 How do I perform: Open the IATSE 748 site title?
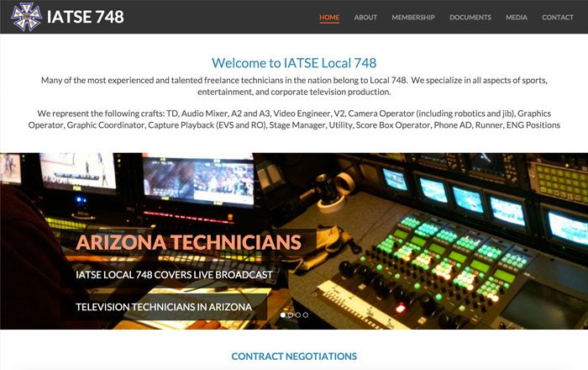coord(86,17)
